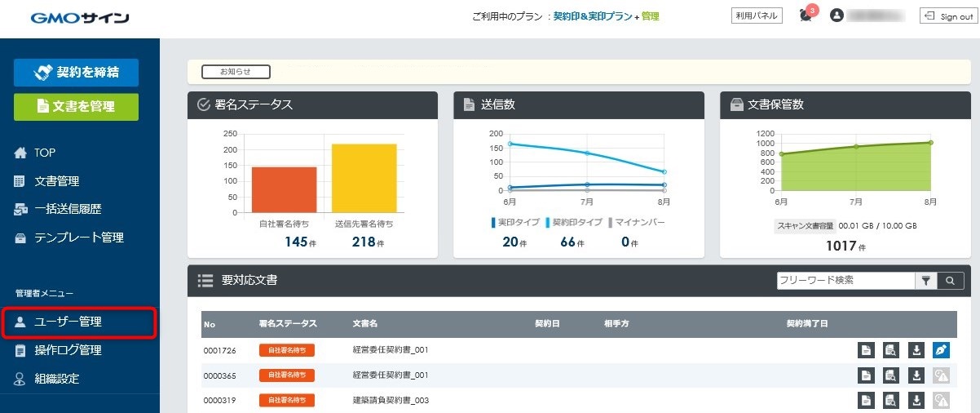Click the magnifier search button

(x=951, y=281)
